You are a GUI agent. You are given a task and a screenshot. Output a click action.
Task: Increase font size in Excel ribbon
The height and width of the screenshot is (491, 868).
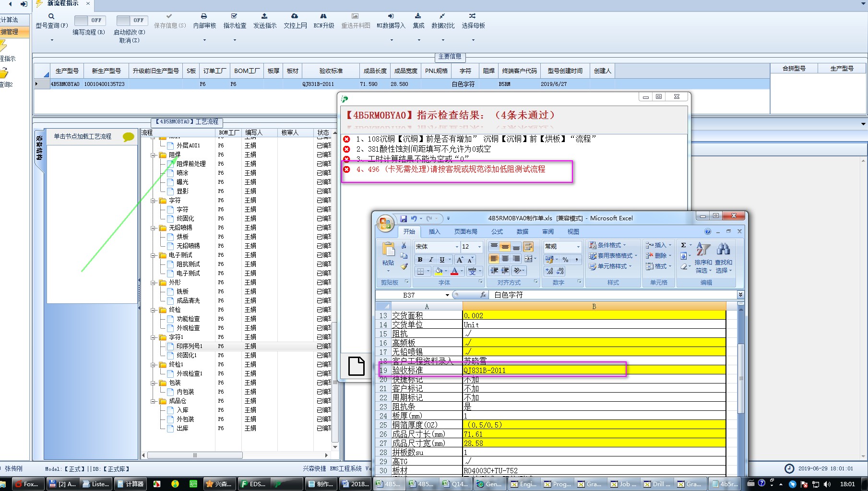pos(460,260)
